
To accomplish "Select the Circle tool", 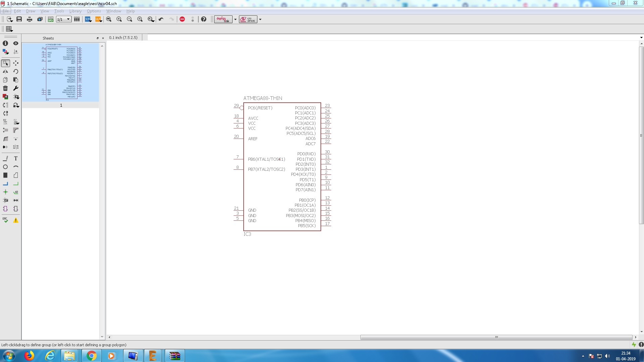I will [x=5, y=167].
